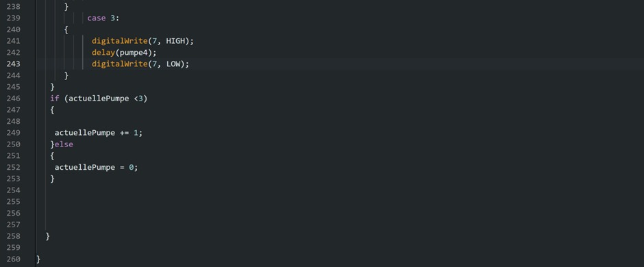Click 'actuellePumpe += 1;' statement

tap(99, 133)
